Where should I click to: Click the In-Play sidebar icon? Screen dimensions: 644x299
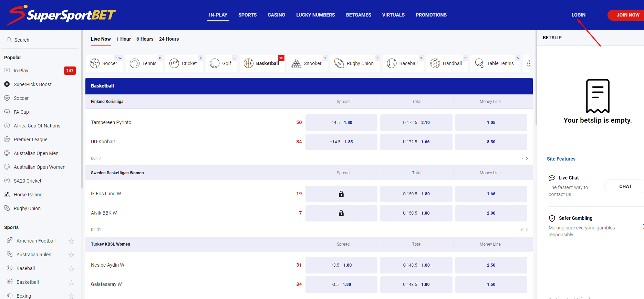coord(7,70)
